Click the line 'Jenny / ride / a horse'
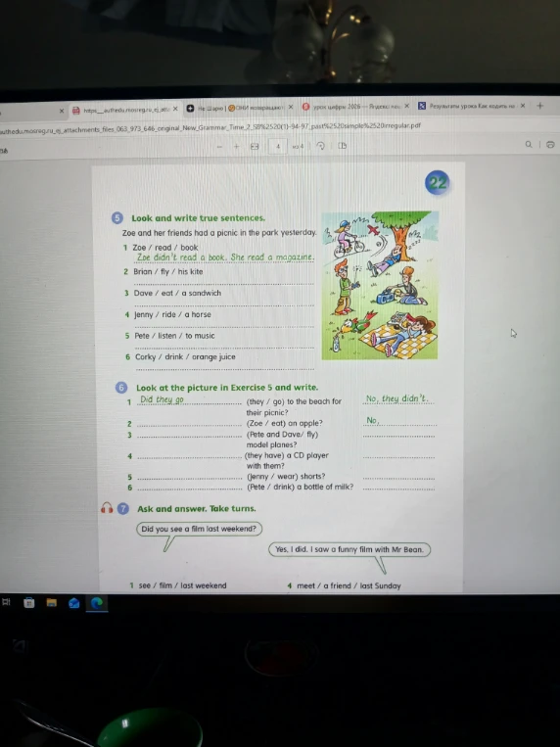The height and width of the screenshot is (747, 560). (x=172, y=314)
